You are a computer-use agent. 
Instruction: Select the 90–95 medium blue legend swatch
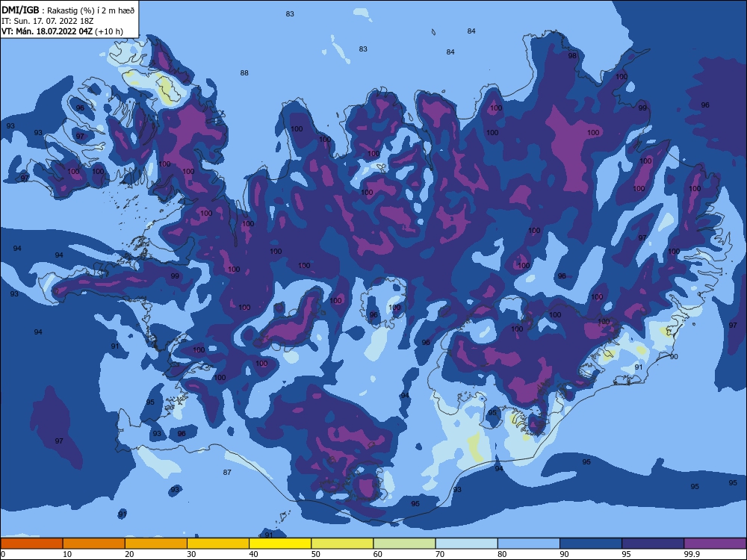(591, 544)
